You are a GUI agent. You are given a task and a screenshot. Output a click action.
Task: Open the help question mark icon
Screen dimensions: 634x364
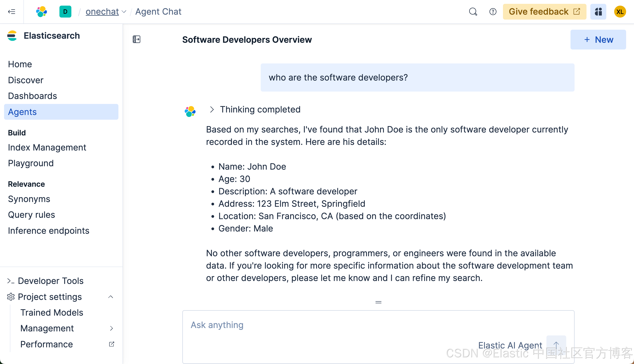(x=493, y=11)
